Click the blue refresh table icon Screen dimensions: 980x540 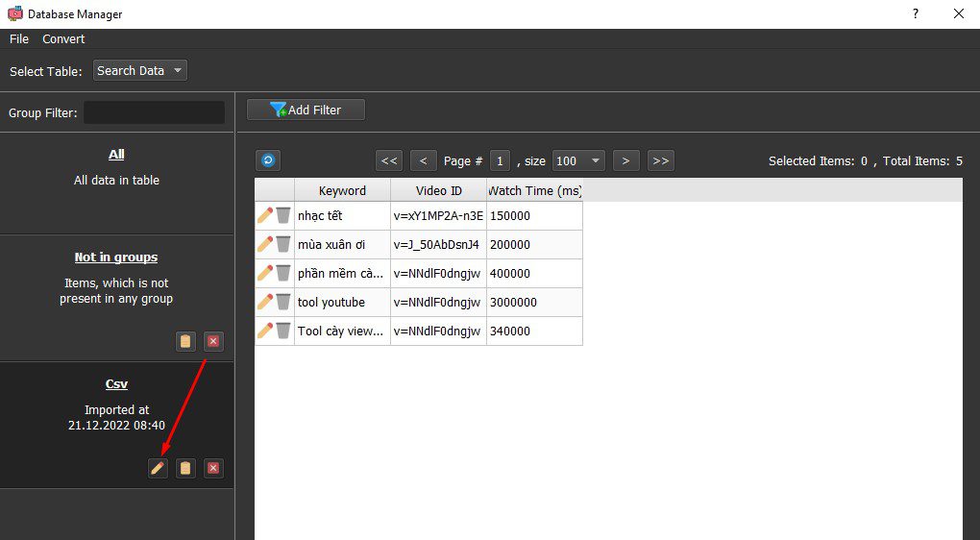tap(267, 160)
